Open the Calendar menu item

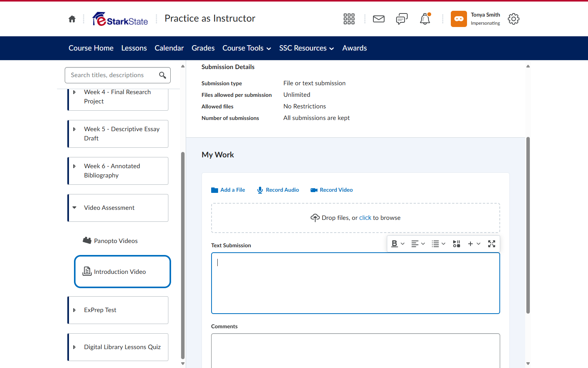pyautogui.click(x=169, y=48)
